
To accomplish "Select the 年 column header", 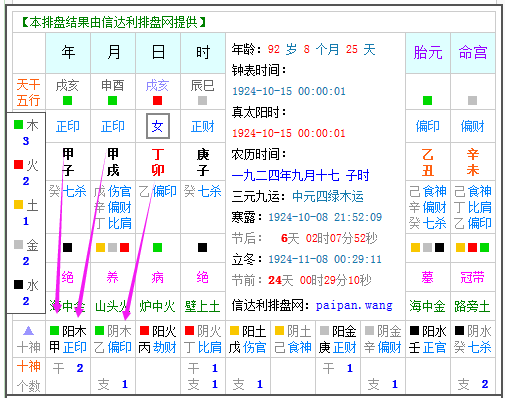I will [68, 53].
